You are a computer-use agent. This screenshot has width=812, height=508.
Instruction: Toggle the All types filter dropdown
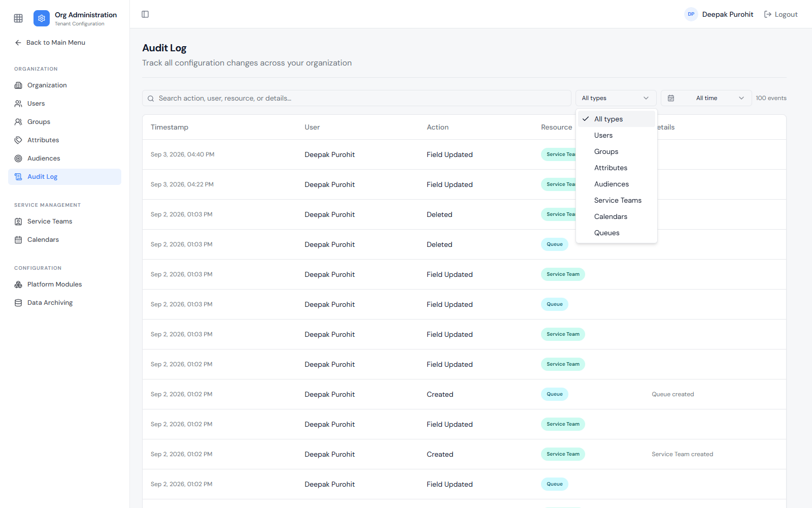(616, 98)
